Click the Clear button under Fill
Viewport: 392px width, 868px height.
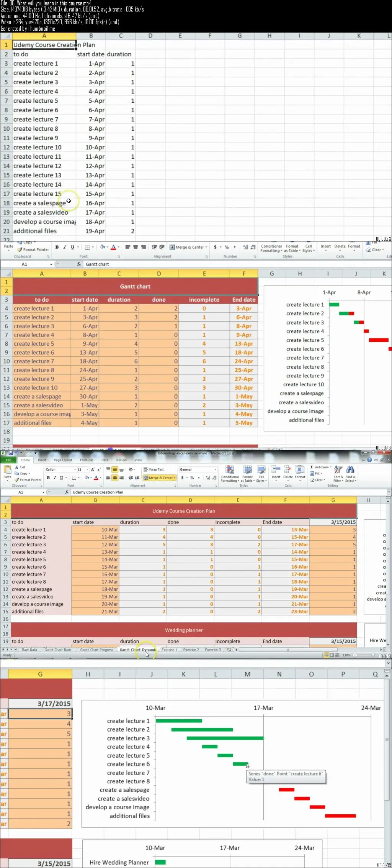click(317, 480)
